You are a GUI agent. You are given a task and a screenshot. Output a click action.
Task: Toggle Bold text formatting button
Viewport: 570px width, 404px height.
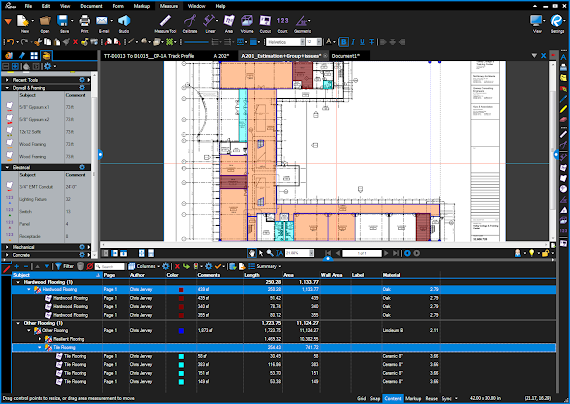point(343,42)
